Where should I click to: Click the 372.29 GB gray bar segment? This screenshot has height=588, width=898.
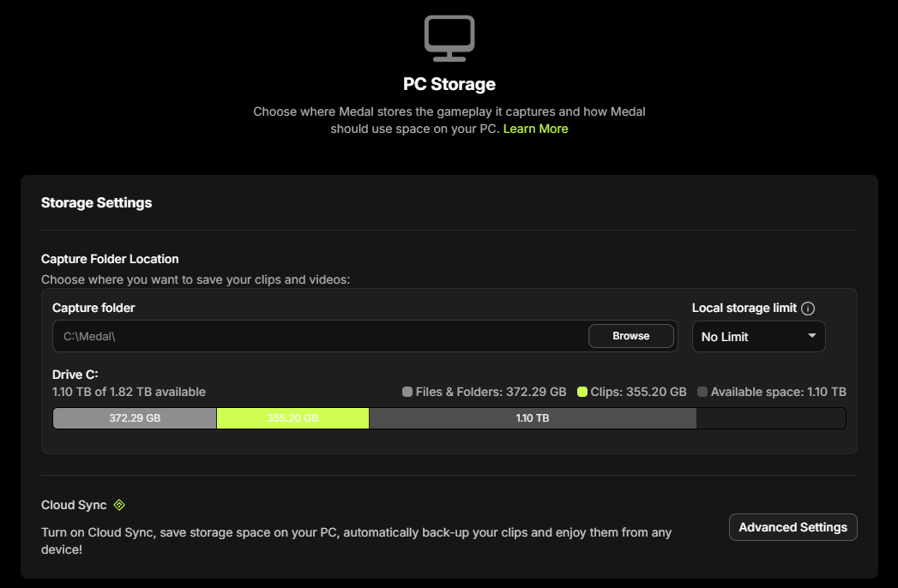click(x=135, y=418)
